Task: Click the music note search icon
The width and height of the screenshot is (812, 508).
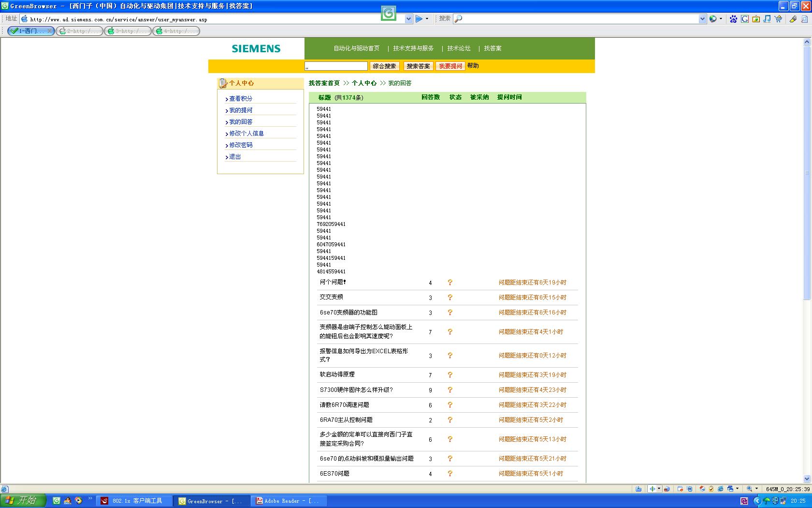Action: [767, 19]
